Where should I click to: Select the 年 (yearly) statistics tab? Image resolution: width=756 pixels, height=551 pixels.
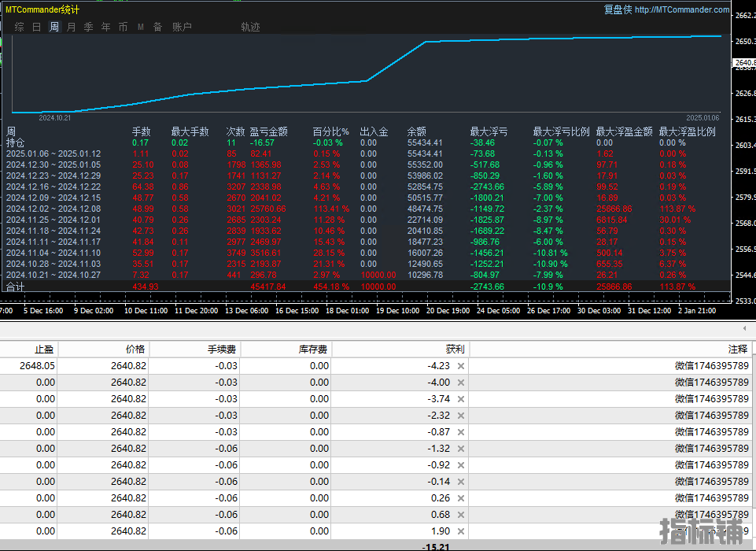pyautogui.click(x=105, y=27)
